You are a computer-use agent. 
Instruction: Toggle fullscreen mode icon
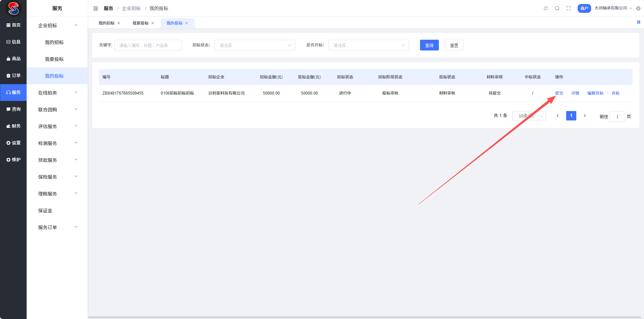coord(569,8)
